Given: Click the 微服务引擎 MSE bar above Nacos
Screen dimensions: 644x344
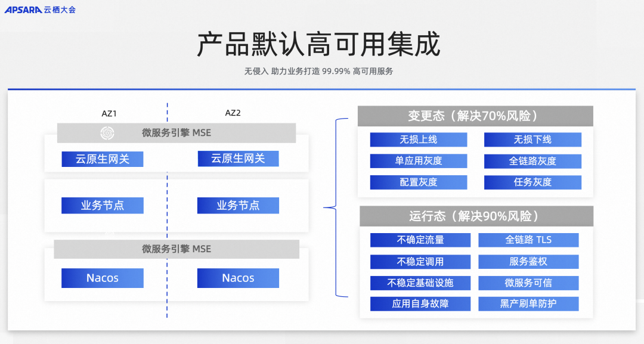Looking at the screenshot, I should coord(176,249).
